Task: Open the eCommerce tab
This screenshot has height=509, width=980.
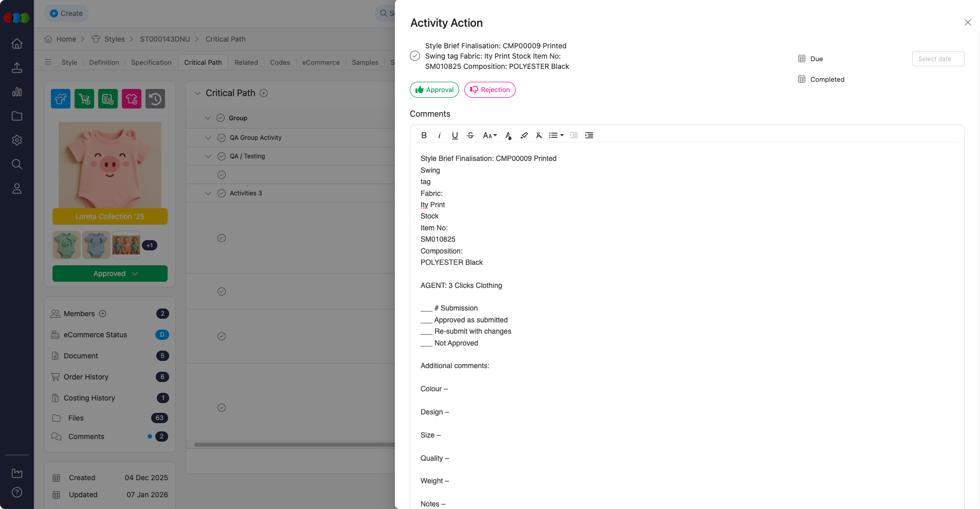Action: 321,62
